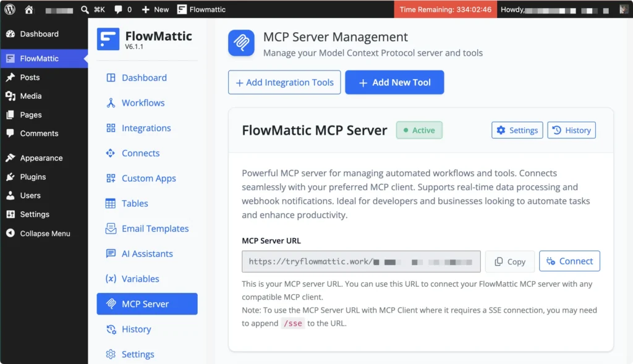
Task: Click the Tables grid icon
Action: point(111,203)
